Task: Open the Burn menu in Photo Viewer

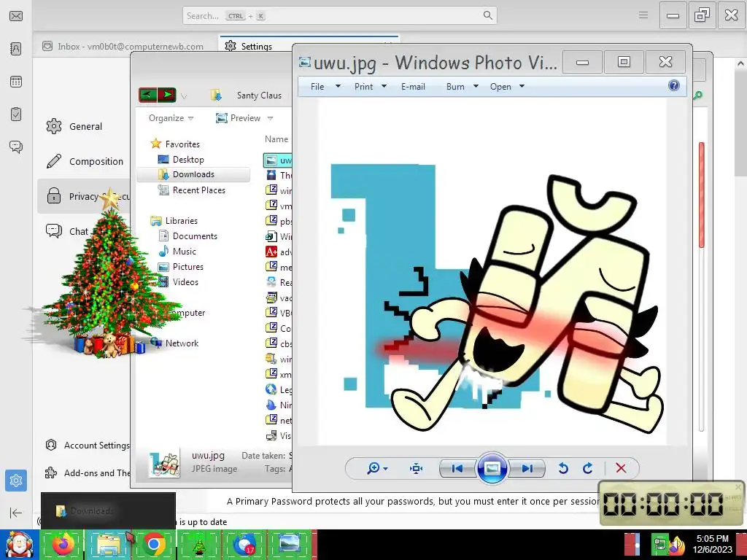Action: click(462, 87)
